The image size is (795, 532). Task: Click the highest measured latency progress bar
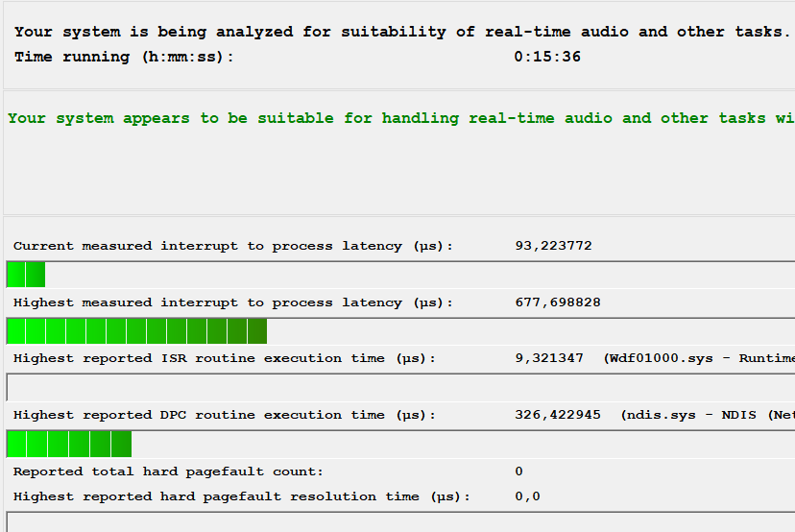400,331
